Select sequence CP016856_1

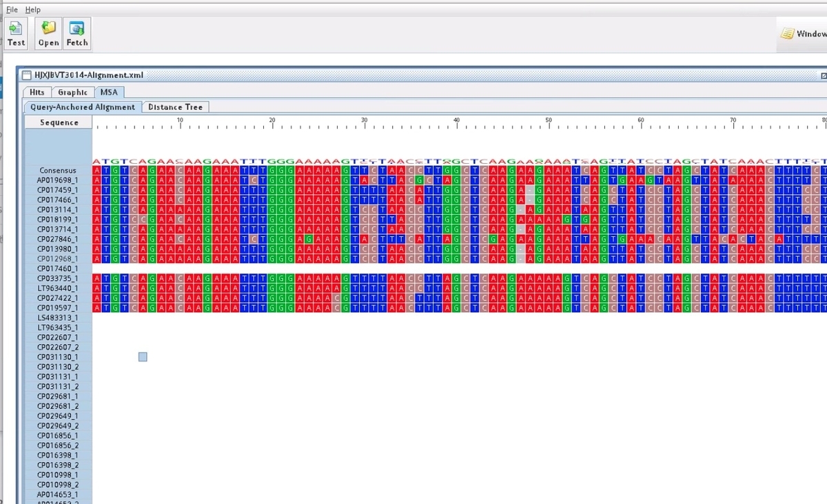pos(58,435)
